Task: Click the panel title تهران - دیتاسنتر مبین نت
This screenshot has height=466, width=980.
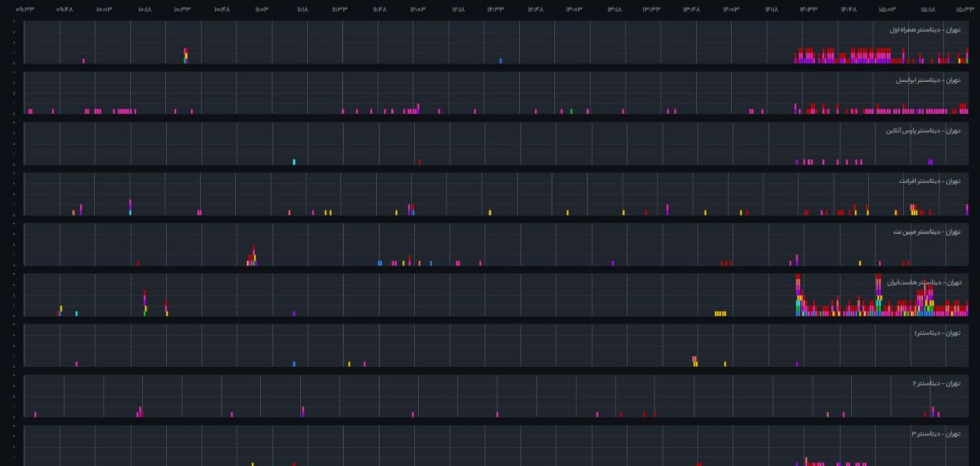Action: coord(926,232)
